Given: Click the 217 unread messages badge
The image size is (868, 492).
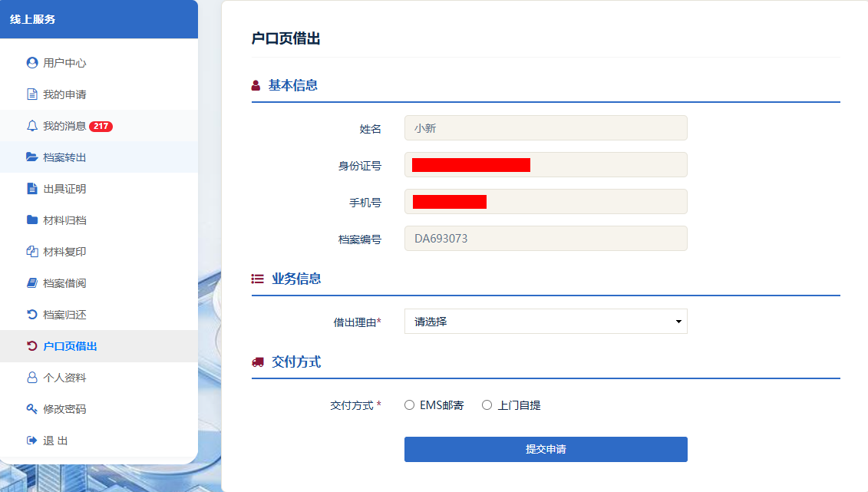Looking at the screenshot, I should [101, 126].
